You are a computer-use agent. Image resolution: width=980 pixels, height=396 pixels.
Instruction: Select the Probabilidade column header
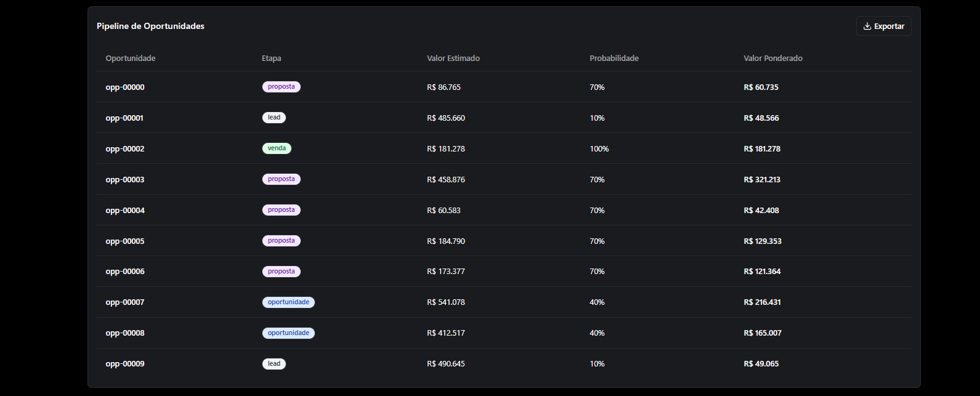614,59
